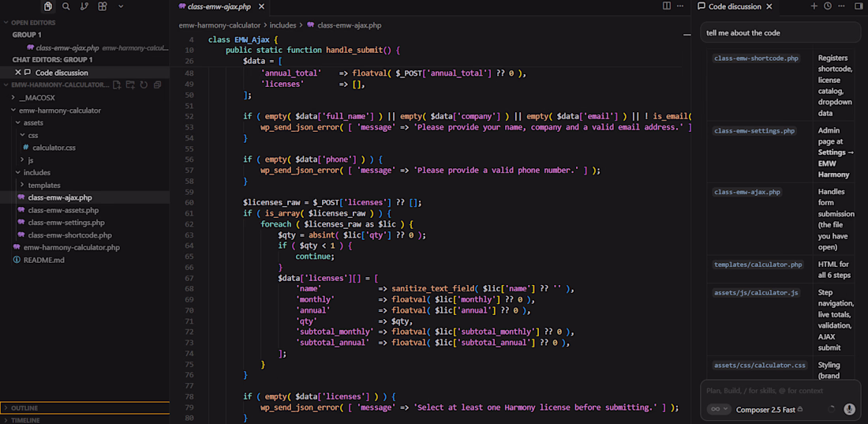Open the Explorer view in the activity bar
Screen dimensions: 868x424
(x=48, y=6)
